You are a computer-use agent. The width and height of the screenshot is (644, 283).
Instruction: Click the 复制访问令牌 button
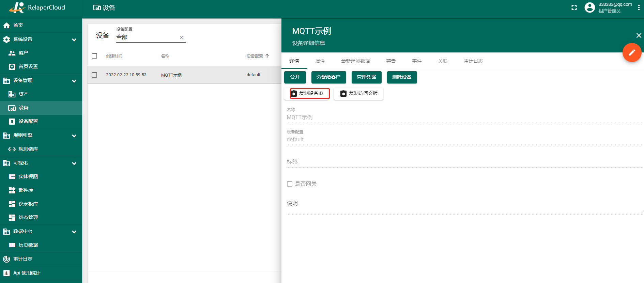click(x=359, y=93)
